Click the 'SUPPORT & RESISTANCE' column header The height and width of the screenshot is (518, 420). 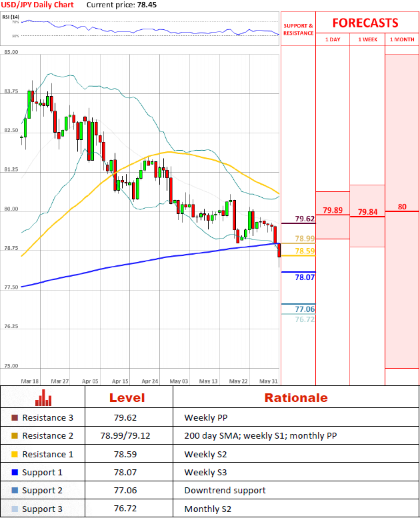298,29
